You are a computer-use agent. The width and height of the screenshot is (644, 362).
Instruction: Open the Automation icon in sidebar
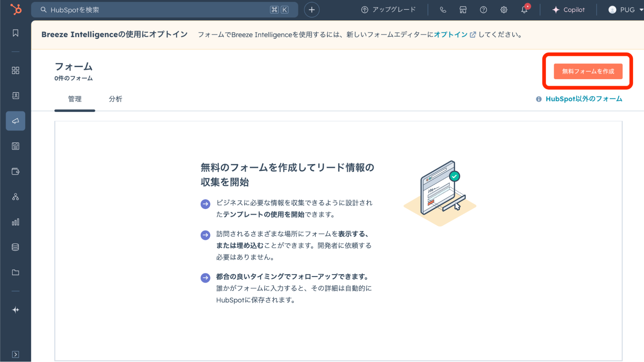click(15, 197)
